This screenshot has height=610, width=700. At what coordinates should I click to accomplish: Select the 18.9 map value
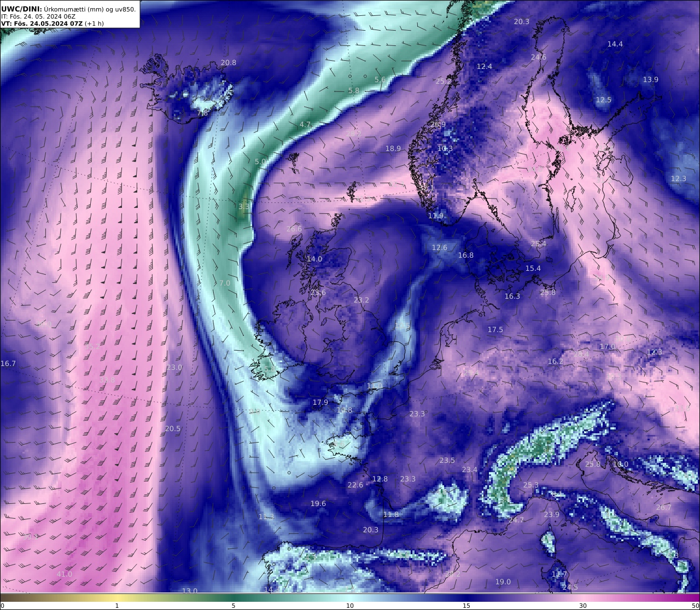393,149
